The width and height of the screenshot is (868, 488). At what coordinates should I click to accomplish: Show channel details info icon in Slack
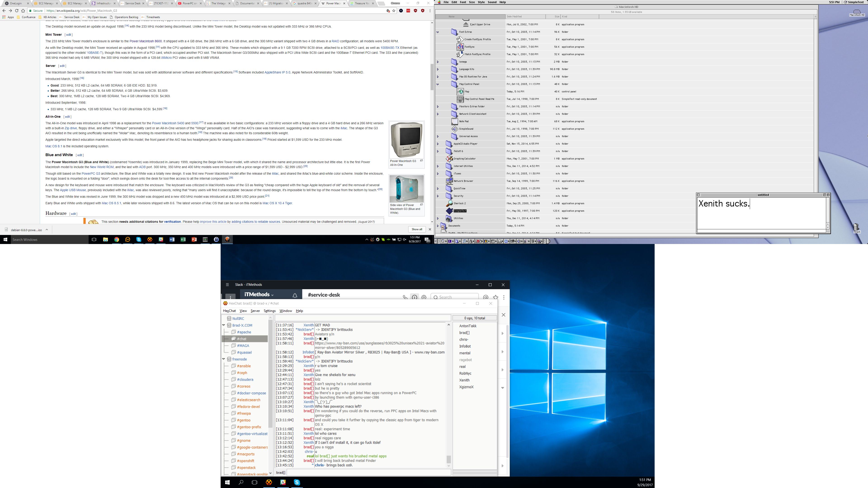point(415,297)
